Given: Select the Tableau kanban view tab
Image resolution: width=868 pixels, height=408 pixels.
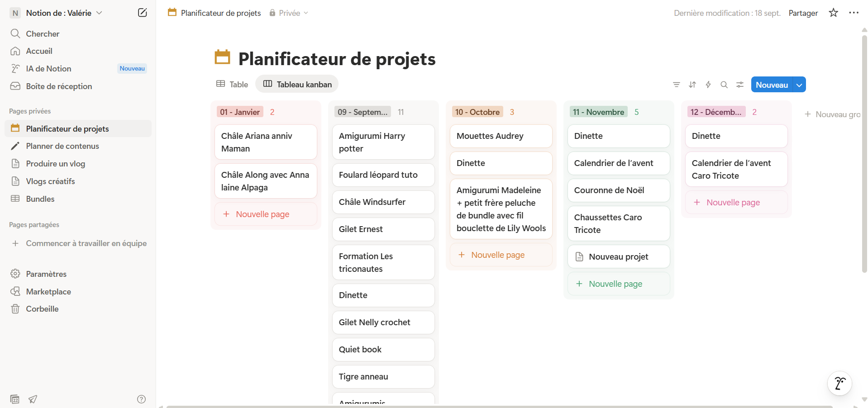Looking at the screenshot, I should click(x=297, y=84).
